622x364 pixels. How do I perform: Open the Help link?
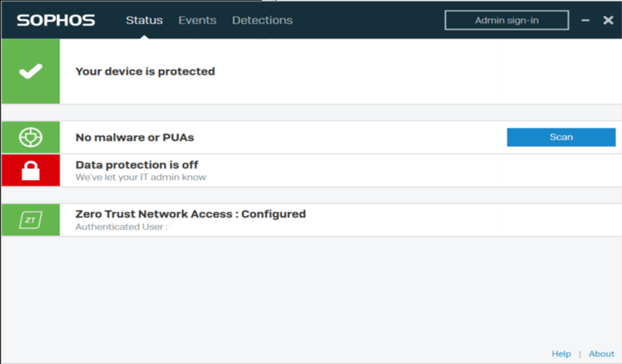point(561,354)
